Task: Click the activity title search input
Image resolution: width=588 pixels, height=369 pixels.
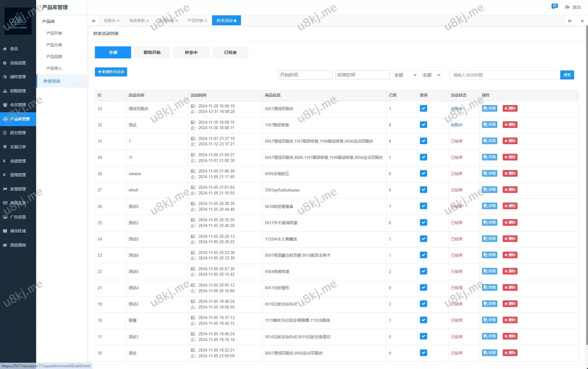Action: tap(505, 75)
